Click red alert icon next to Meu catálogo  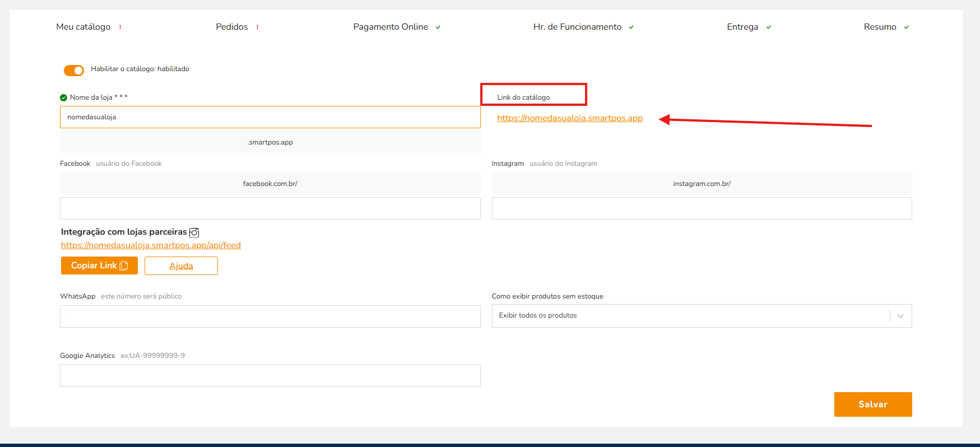pos(120,27)
